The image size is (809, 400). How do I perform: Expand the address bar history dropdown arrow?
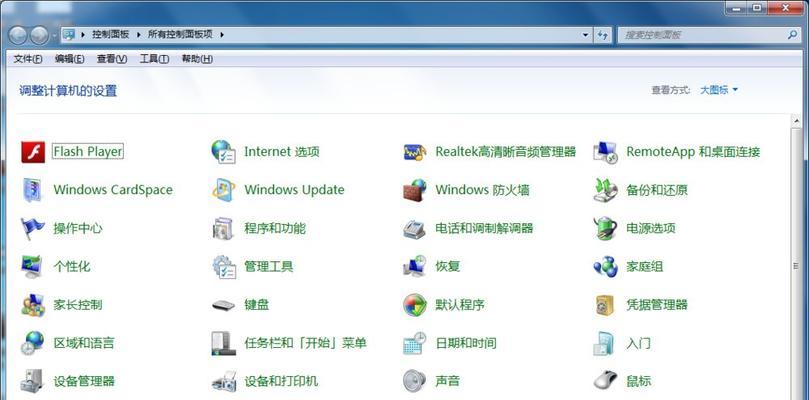(x=585, y=35)
